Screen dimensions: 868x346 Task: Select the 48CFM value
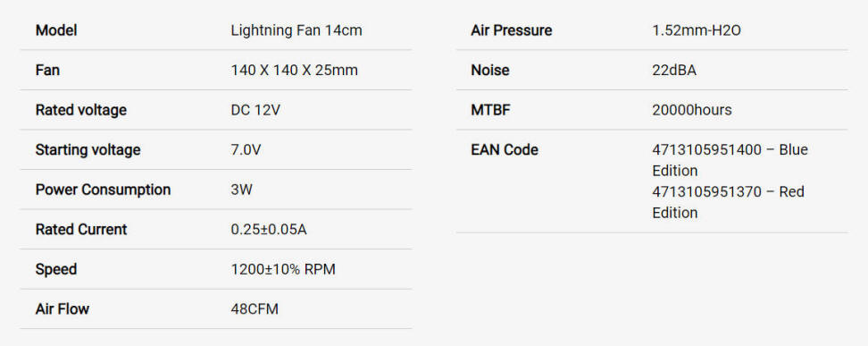(x=255, y=308)
